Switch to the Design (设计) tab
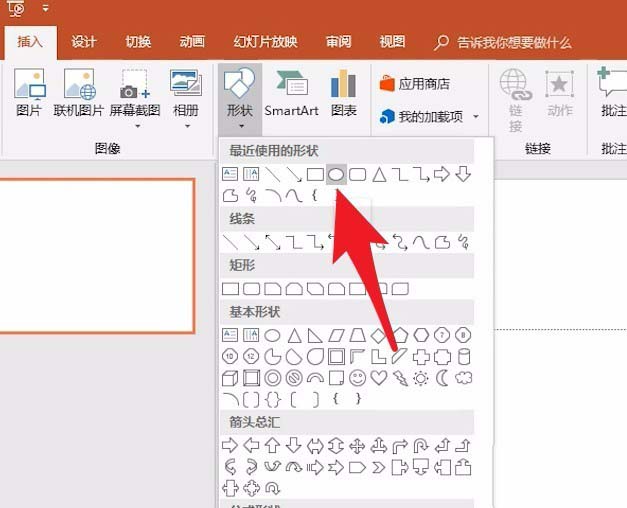The image size is (627, 508). point(84,42)
